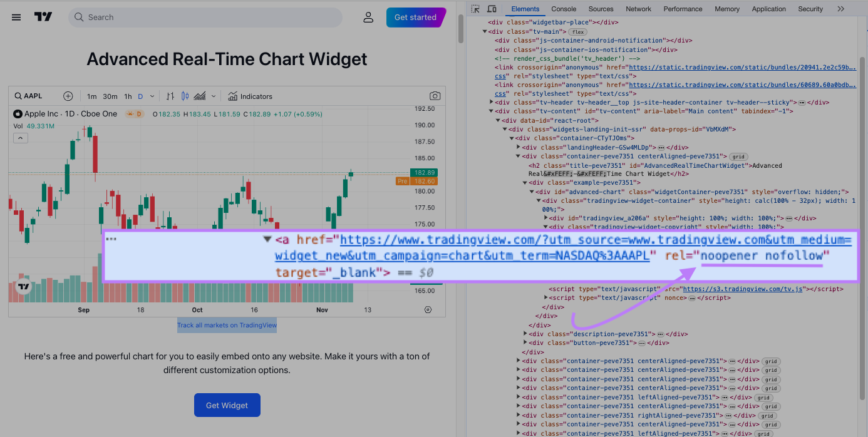The height and width of the screenshot is (437, 868).
Task: Open the hamburger menu icon
Action: (x=16, y=17)
